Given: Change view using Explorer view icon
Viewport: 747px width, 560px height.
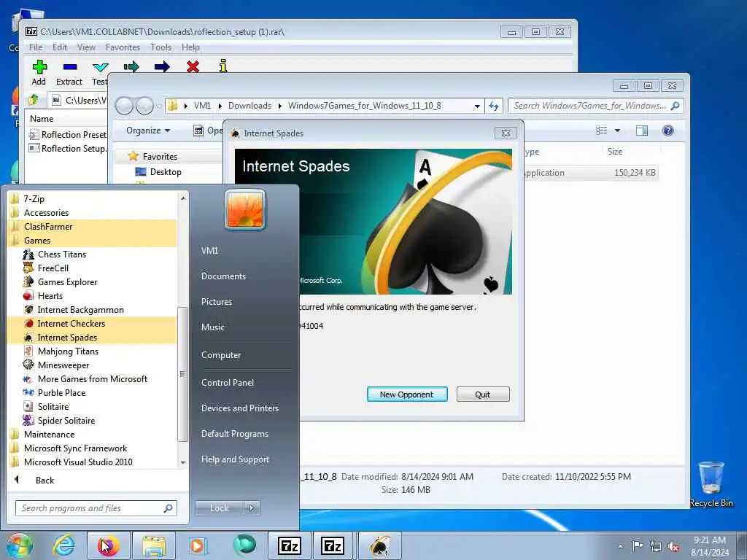Looking at the screenshot, I should (602, 131).
